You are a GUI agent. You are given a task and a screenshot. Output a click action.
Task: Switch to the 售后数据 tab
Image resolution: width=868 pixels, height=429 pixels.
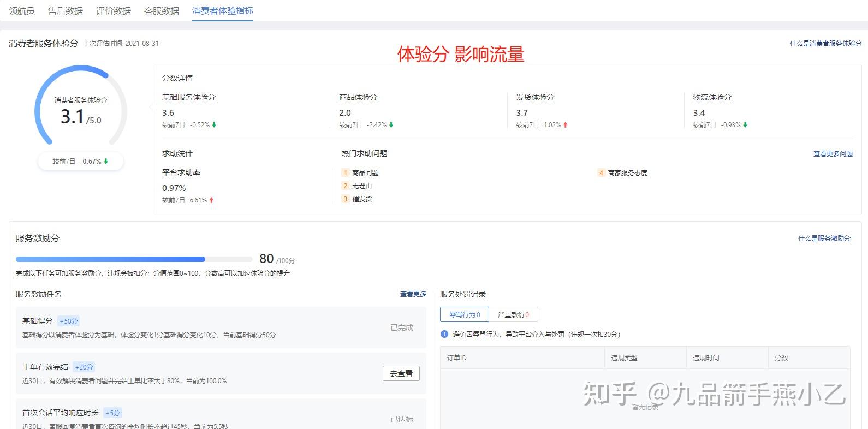click(x=66, y=10)
